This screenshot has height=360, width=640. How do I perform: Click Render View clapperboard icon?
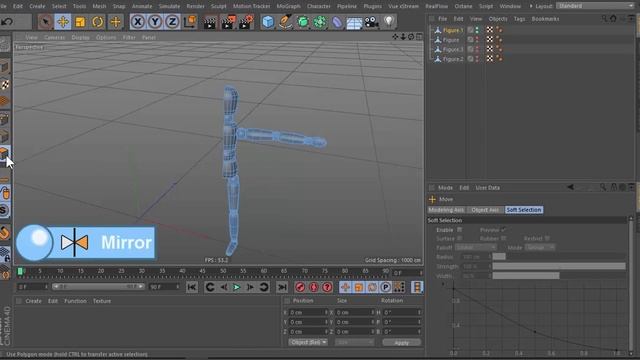[210, 22]
